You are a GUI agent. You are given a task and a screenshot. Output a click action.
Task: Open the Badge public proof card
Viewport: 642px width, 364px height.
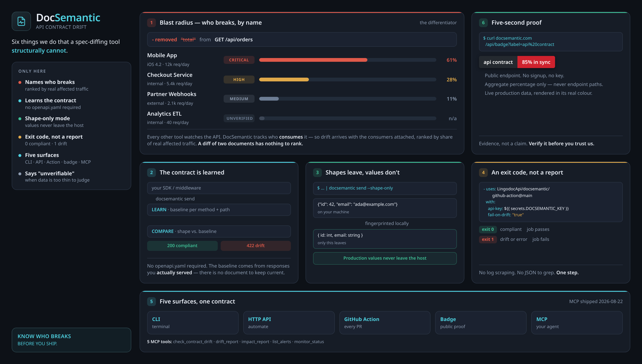(x=481, y=322)
